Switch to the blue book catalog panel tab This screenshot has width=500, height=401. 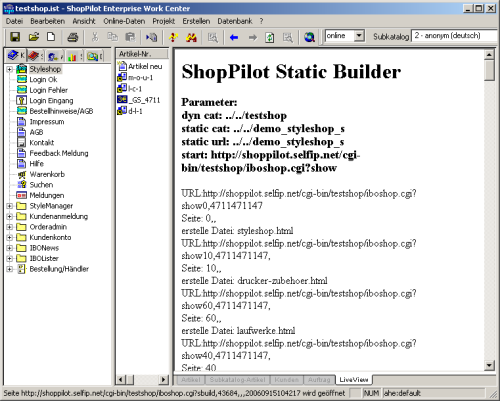15,55
